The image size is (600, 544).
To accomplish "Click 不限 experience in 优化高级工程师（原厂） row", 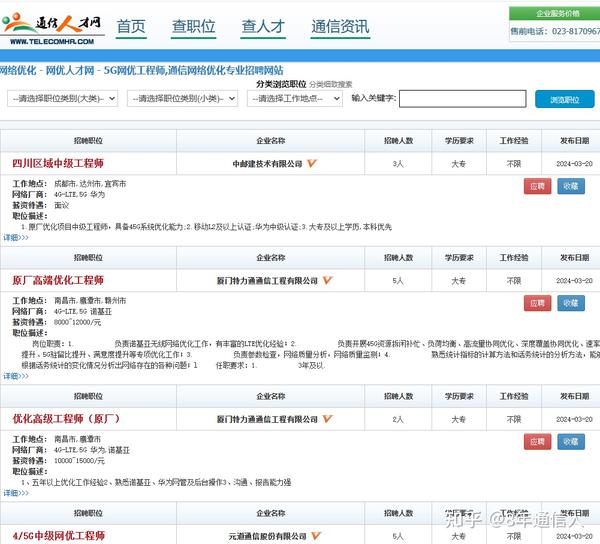I will pyautogui.click(x=514, y=419).
